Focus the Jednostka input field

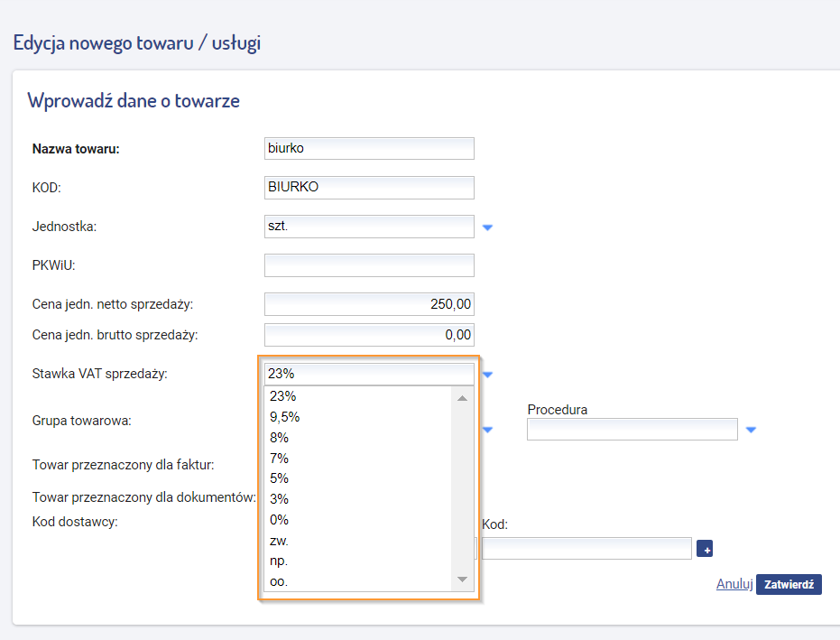[369, 227]
